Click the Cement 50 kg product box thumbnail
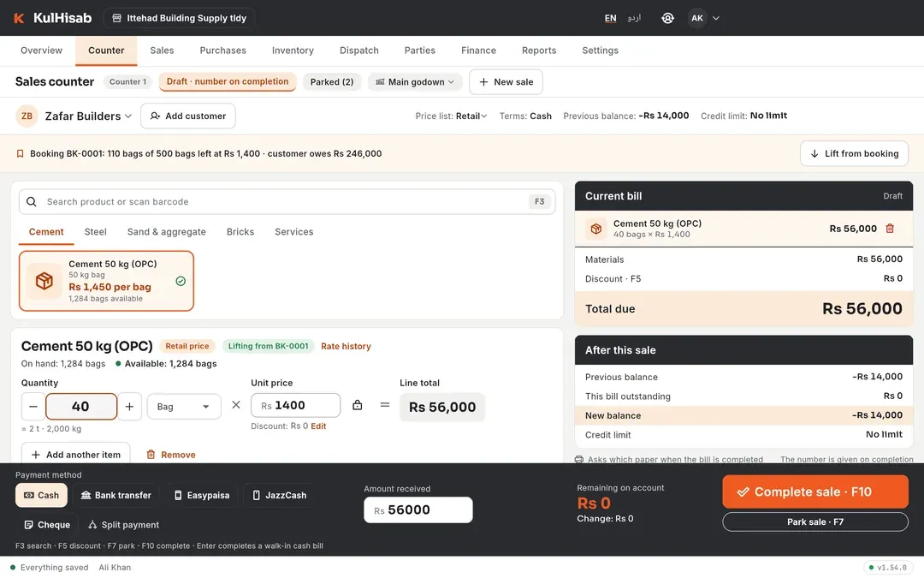The image size is (924, 578). 44,281
